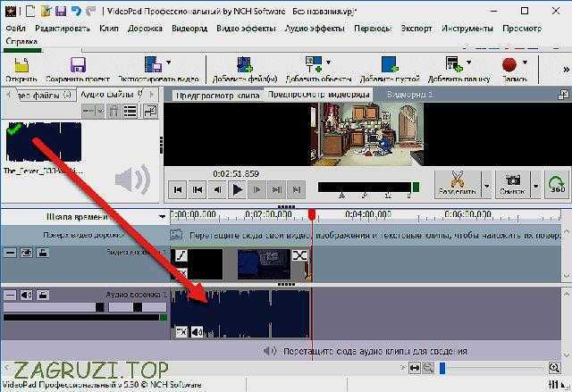Play the sequence preview
The height and width of the screenshot is (392, 572).
(238, 189)
